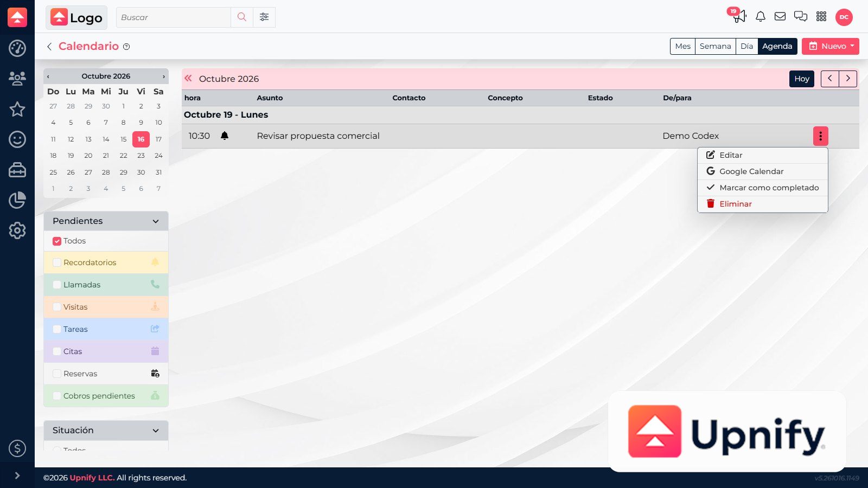The image size is (868, 488).
Task: Open the chat bubbles icon
Action: point(801,17)
